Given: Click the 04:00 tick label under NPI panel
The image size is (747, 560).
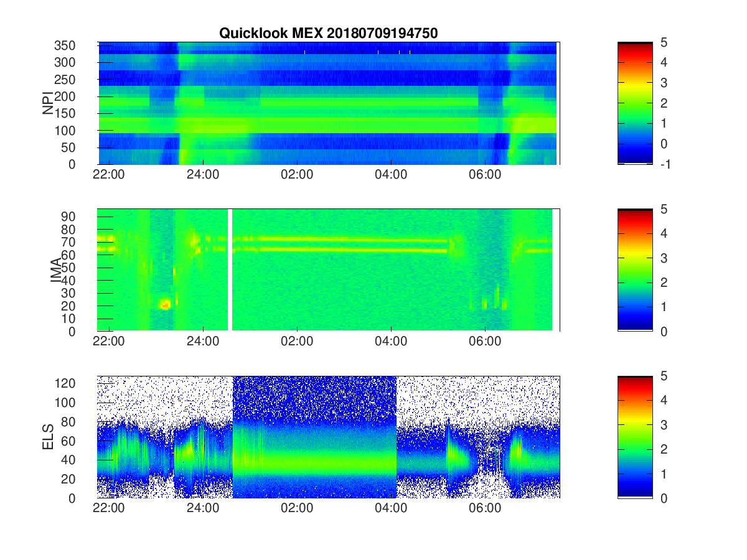Looking at the screenshot, I should tap(391, 175).
